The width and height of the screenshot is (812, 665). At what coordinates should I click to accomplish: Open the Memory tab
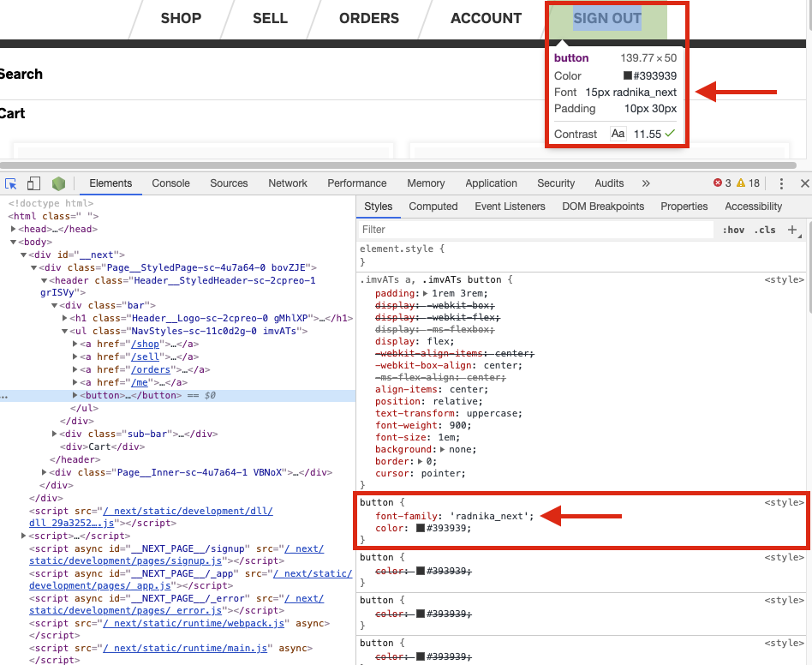pyautogui.click(x=426, y=183)
